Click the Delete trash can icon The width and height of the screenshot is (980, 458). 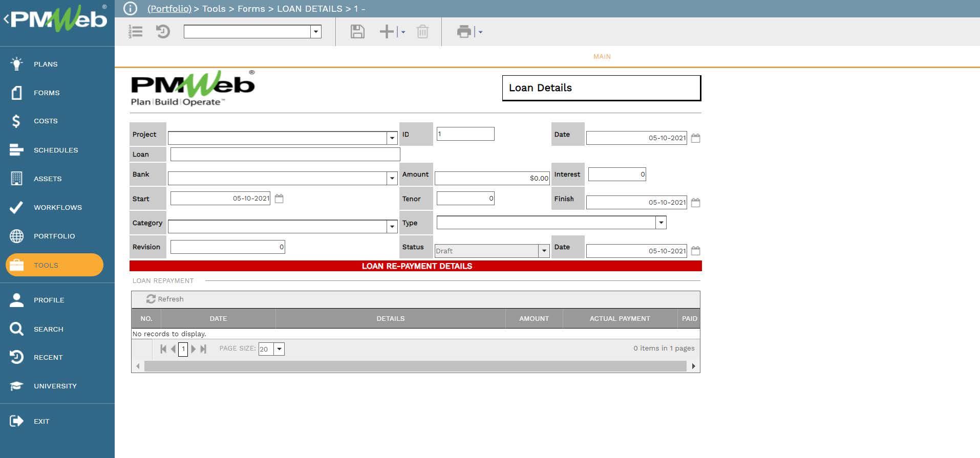coord(422,32)
